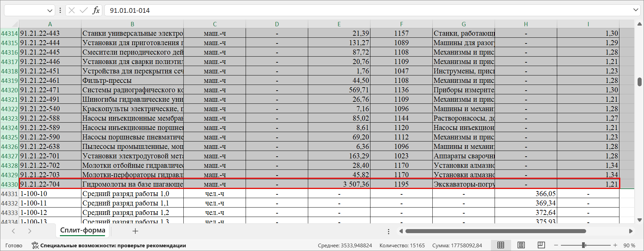Viewport: 644px width, 251px height.
Task: Click the Enter checkmark icon in formula bar
Action: click(x=83, y=10)
